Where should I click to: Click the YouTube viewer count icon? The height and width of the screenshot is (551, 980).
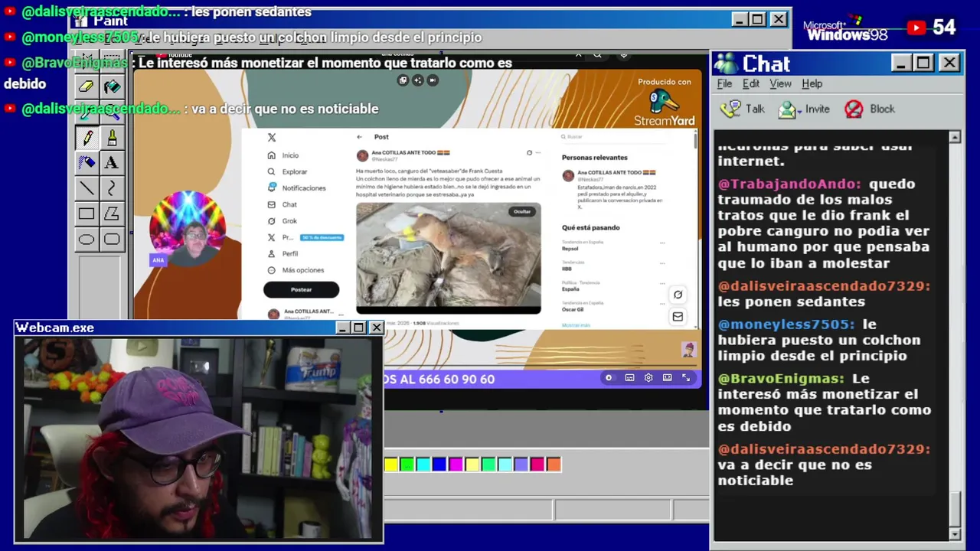pos(916,28)
